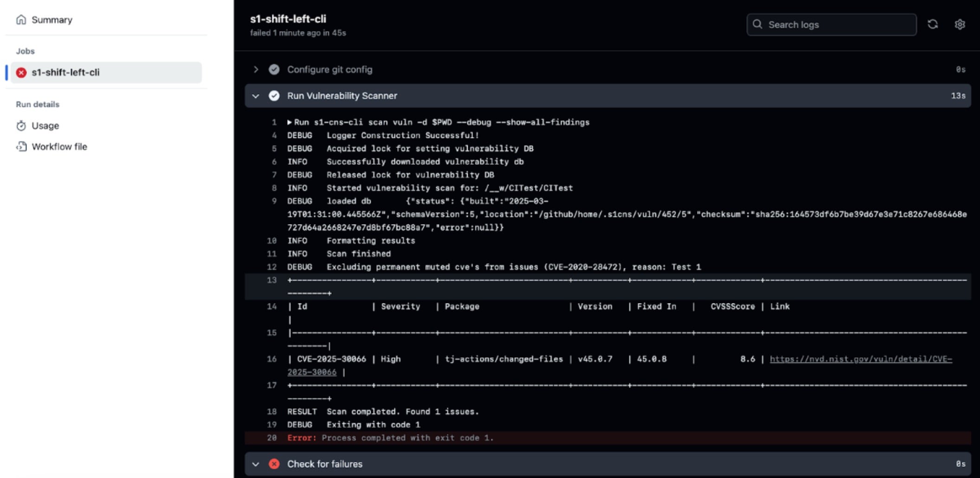Collapse the Check for failures step
The height and width of the screenshot is (478, 980).
click(256, 464)
